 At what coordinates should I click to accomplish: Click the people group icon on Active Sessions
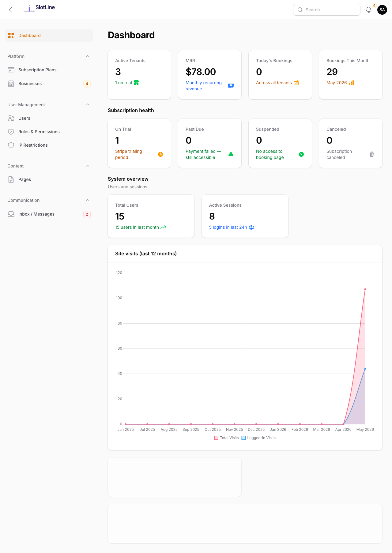point(251,227)
